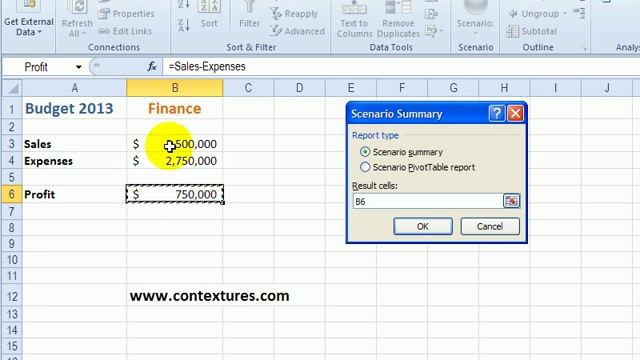Click the Finance heading cell
The width and height of the screenshot is (640, 360).
click(x=175, y=109)
